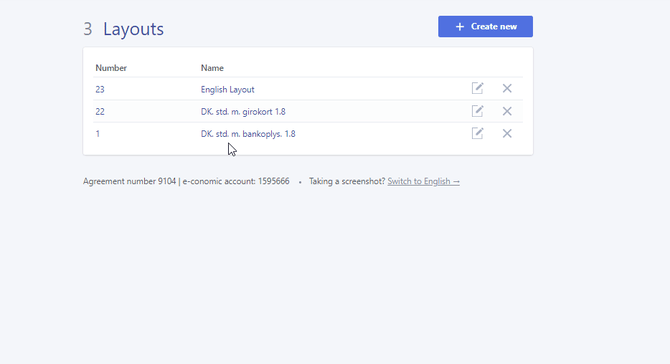The height and width of the screenshot is (364, 670).
Task: Click the Number column header
Action: pos(111,68)
